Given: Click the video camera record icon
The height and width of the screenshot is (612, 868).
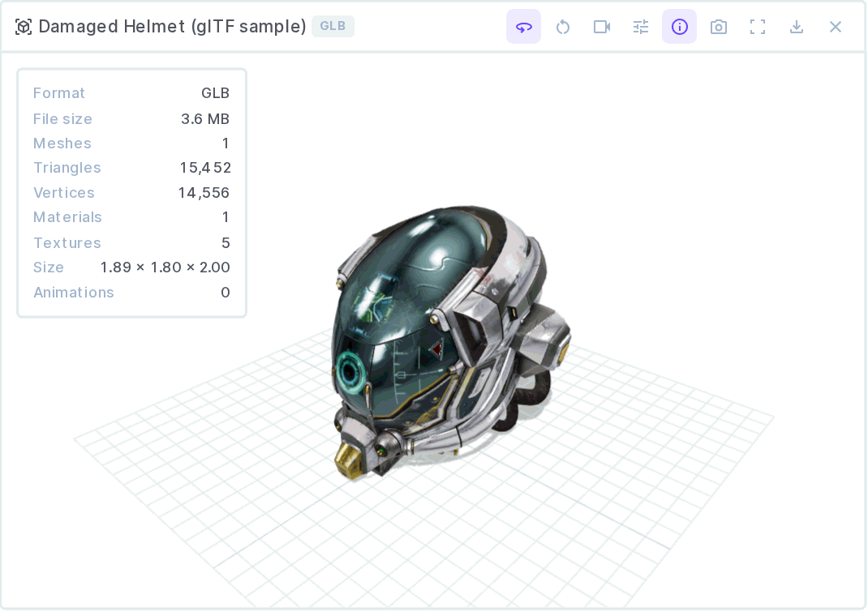Looking at the screenshot, I should tap(602, 27).
